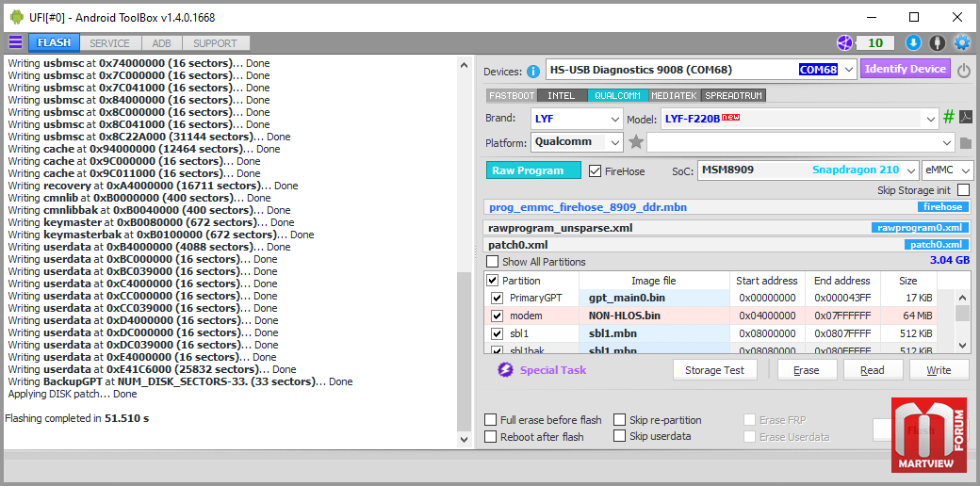Open the SoC MSM8909 dropdown
The width and height of the screenshot is (980, 486).
coord(909,170)
